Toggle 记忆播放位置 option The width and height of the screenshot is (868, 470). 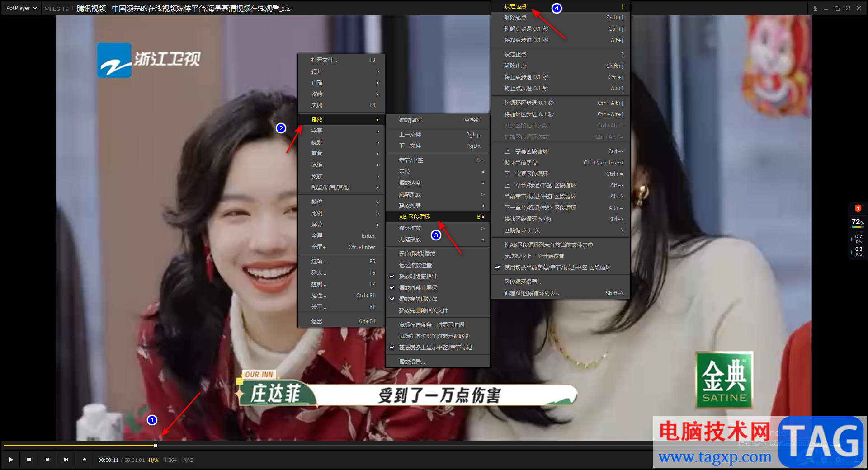(438, 265)
